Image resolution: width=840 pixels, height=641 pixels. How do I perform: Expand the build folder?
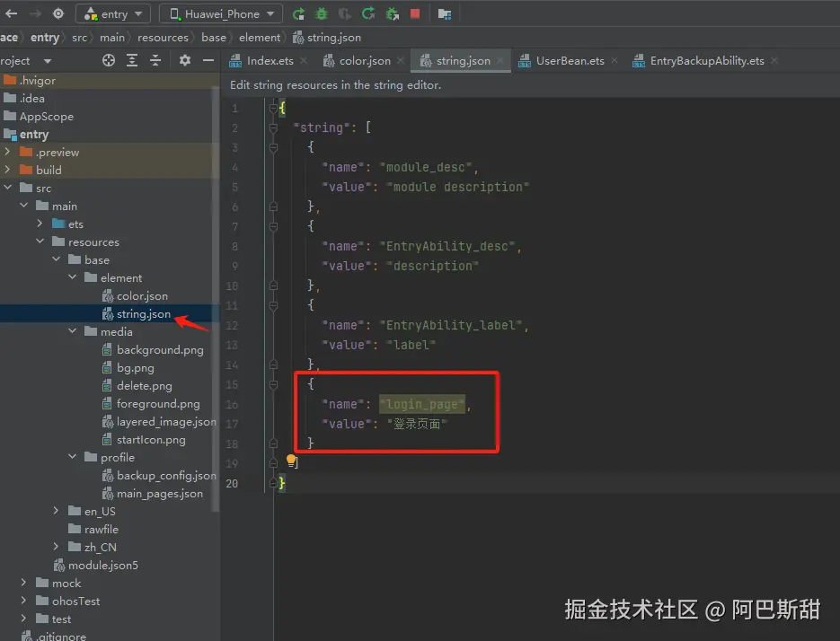[7, 170]
